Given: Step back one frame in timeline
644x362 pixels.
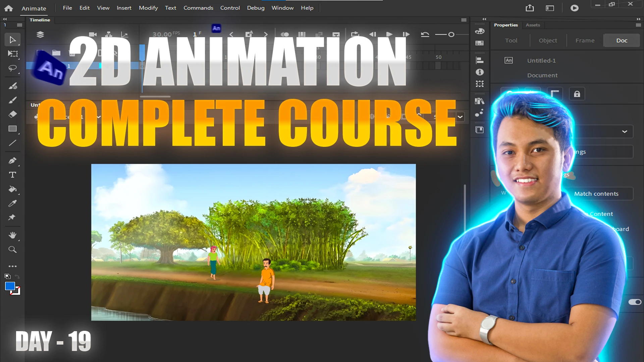Looking at the screenshot, I should (373, 34).
